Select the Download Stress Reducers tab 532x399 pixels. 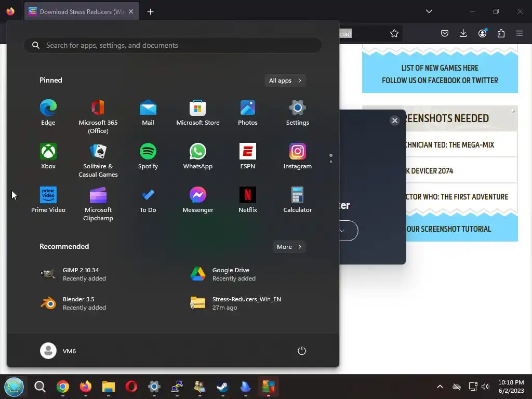point(82,11)
